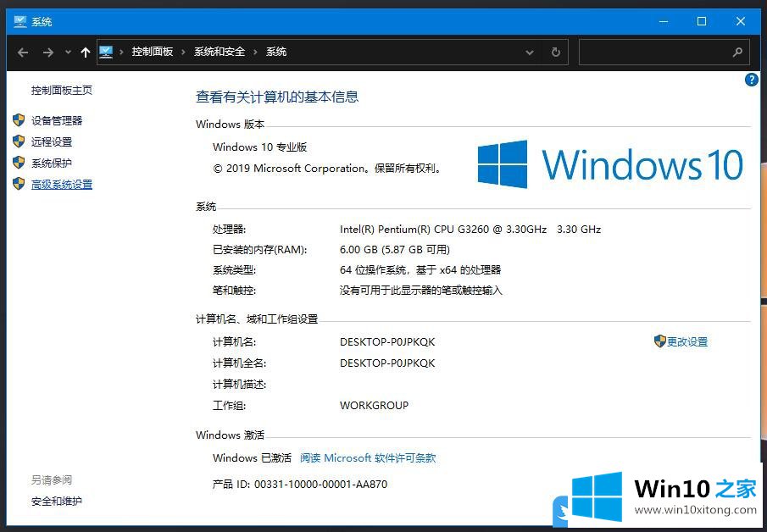Click the shield icon beside 系统保护

[x=19, y=163]
